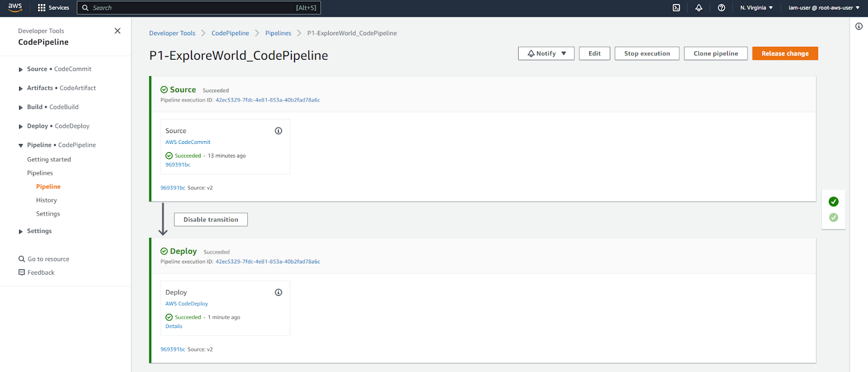The height and width of the screenshot is (372, 868).
Task: Open the CloudShell terminal icon
Action: click(676, 8)
